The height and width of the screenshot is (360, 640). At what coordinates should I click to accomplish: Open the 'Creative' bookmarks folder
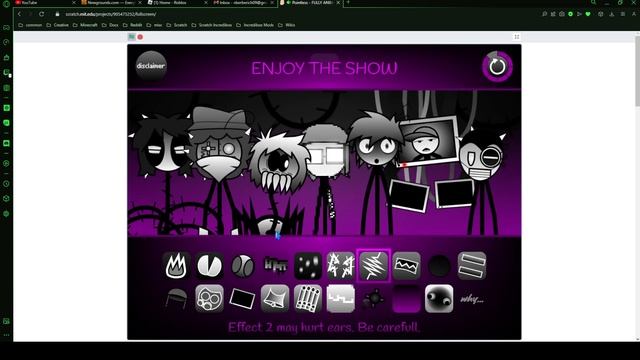(x=58, y=25)
